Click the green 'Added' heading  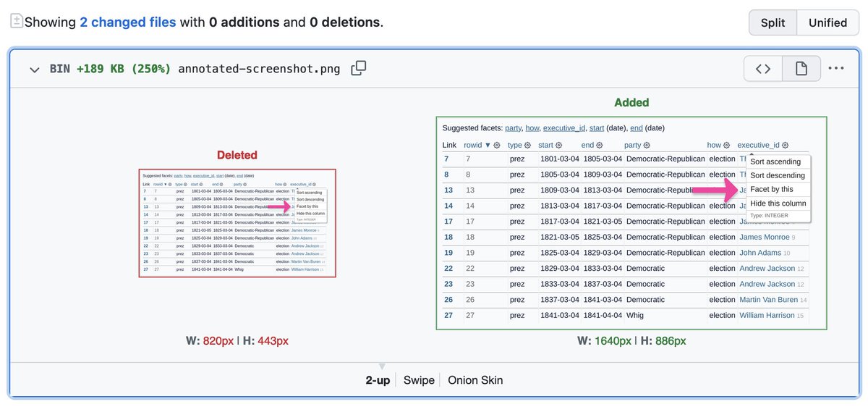(631, 103)
